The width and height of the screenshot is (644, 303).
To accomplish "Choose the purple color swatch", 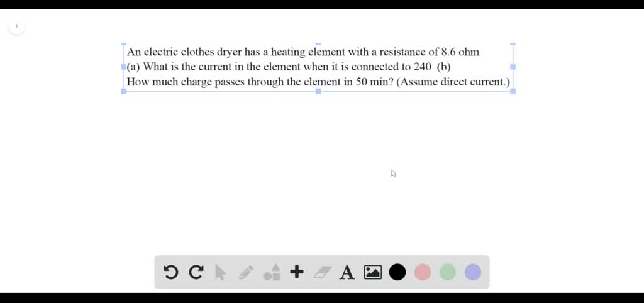I will (473, 272).
